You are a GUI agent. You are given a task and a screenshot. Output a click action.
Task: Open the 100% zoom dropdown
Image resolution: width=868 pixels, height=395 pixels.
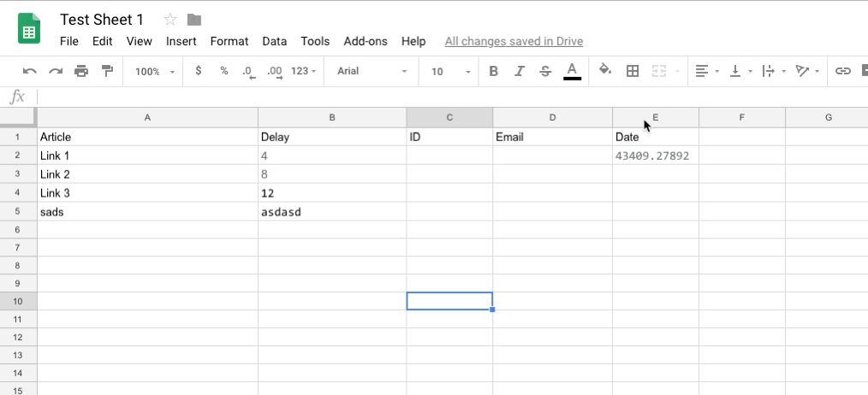[x=155, y=72]
